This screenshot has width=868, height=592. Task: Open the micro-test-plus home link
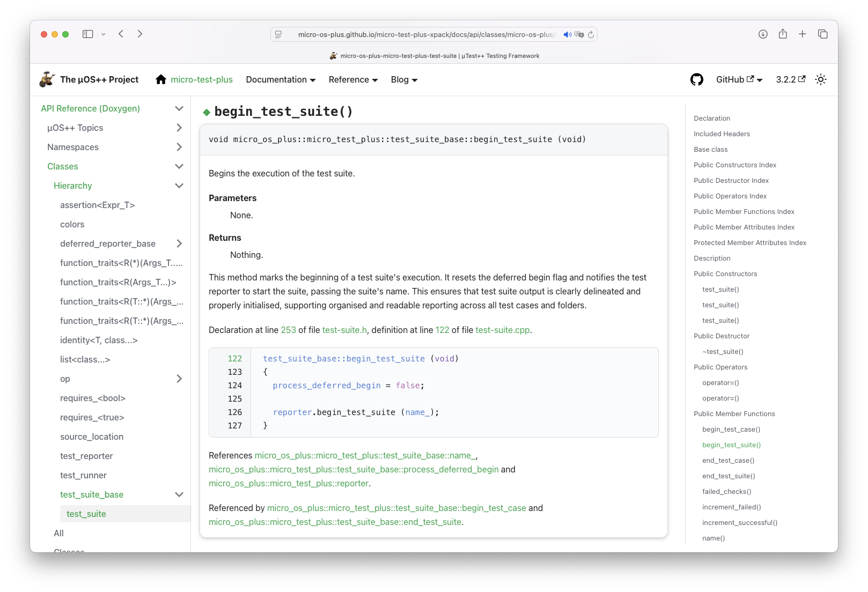202,79
